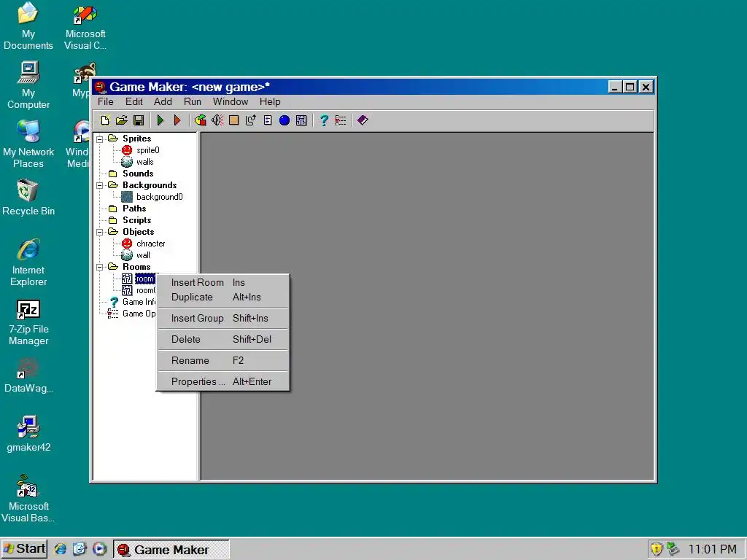
Task: Save the game with the floppy disk icon
Action: click(x=139, y=120)
